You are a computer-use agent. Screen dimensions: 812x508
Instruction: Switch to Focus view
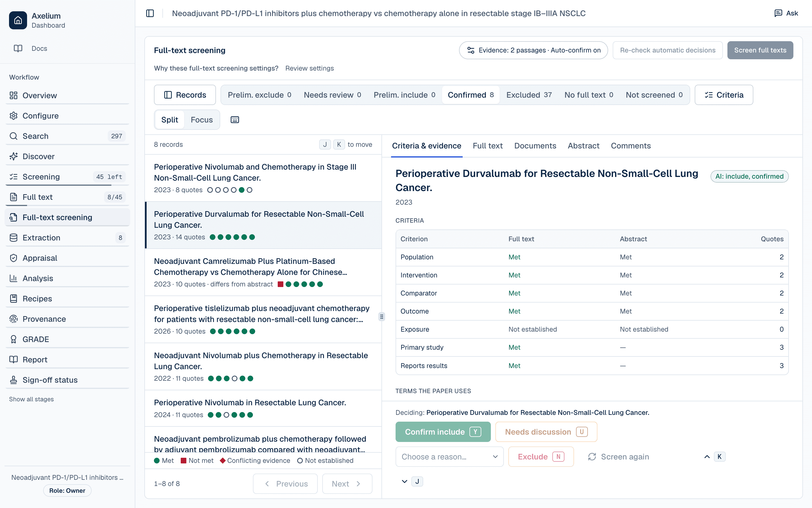point(202,120)
